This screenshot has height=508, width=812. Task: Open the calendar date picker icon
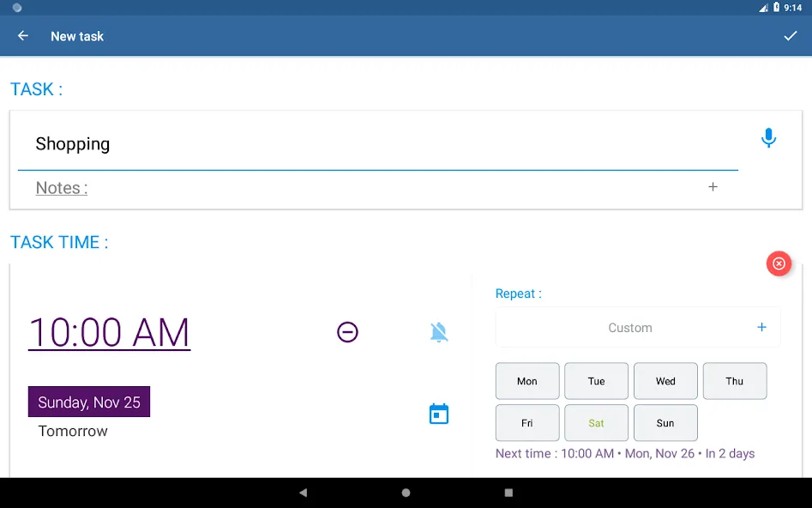pos(439,414)
